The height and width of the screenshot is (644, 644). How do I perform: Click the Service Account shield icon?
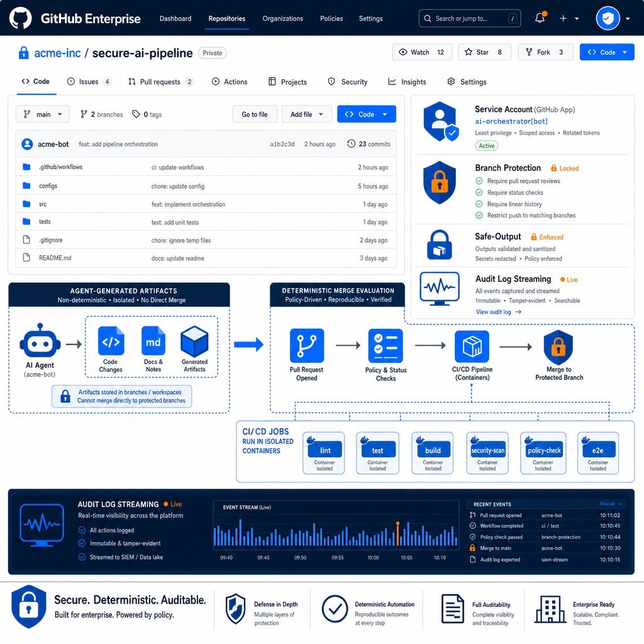[x=441, y=121]
